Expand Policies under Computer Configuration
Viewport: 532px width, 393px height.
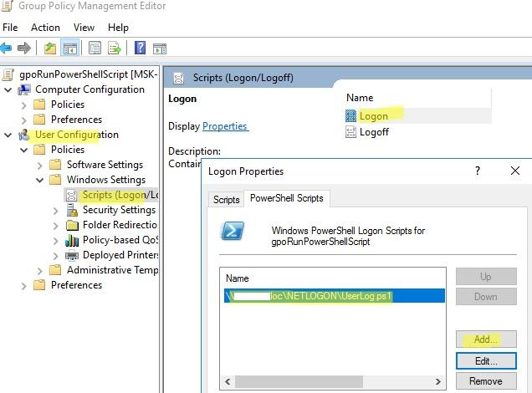point(23,105)
